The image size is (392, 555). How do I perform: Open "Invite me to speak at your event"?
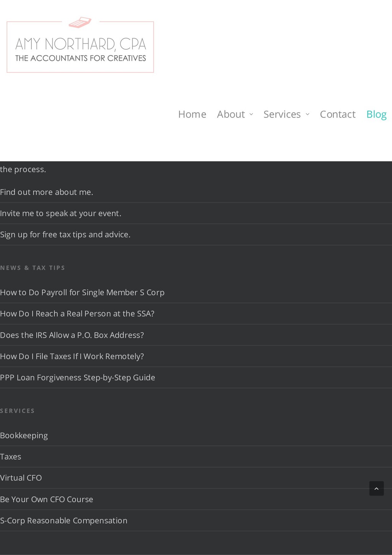pyautogui.click(x=60, y=213)
